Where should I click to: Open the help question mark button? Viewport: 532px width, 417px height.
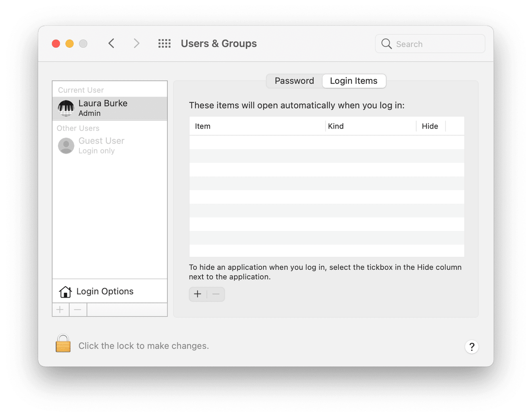(472, 347)
